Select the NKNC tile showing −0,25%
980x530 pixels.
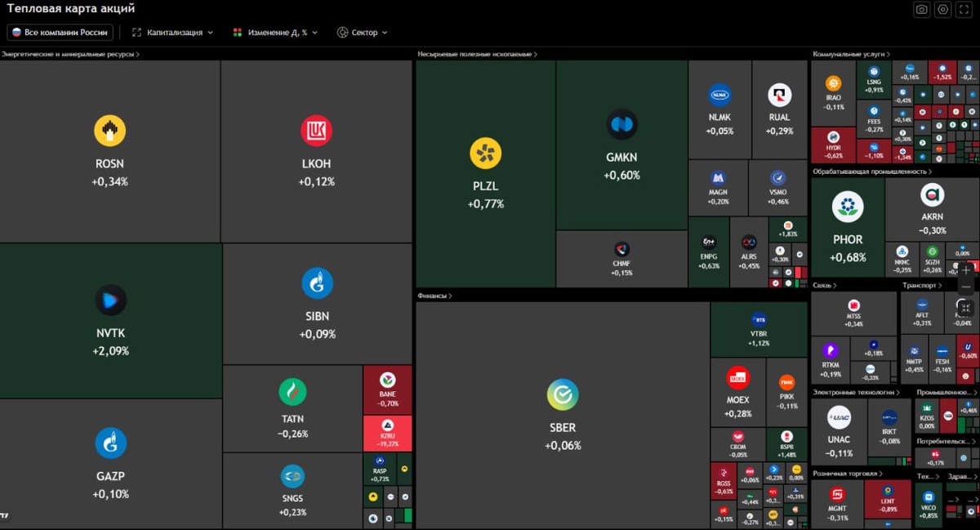click(902, 259)
